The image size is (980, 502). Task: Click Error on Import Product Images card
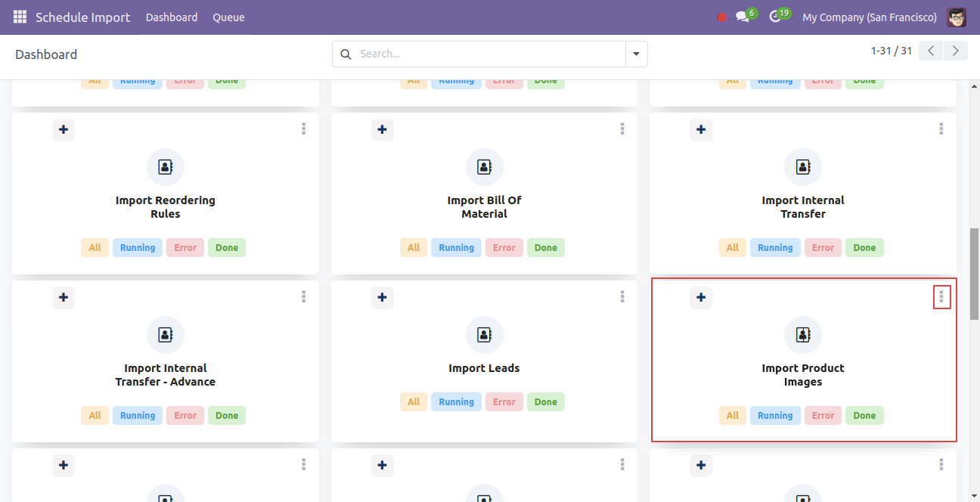pyautogui.click(x=823, y=416)
